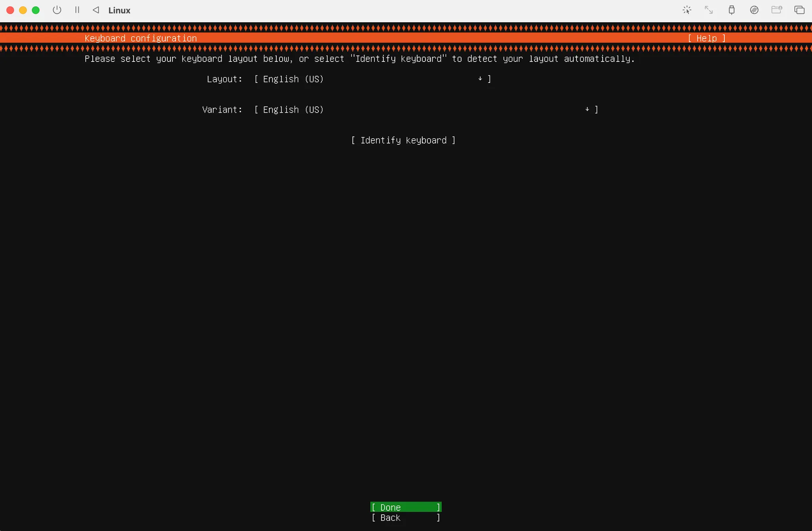812x531 pixels.
Task: Click the windows list icon
Action: tap(799, 10)
